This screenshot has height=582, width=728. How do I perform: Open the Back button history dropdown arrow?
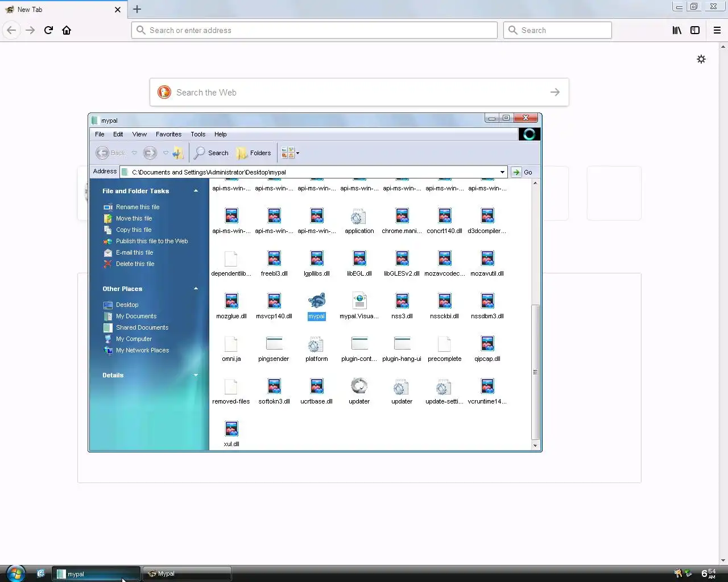point(134,153)
